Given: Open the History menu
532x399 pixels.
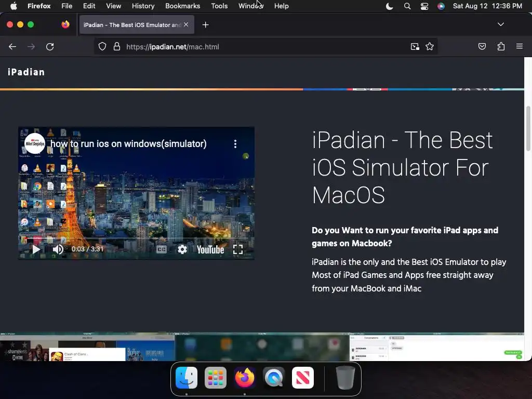Looking at the screenshot, I should pos(143,6).
